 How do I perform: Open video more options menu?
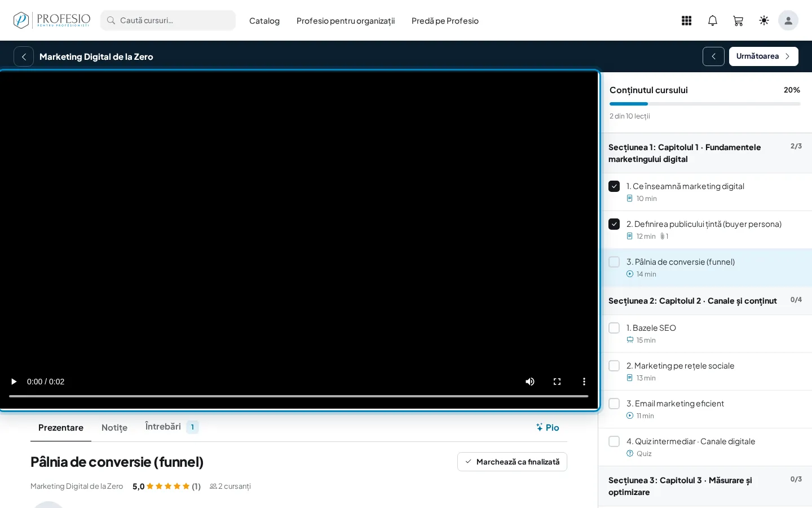click(584, 382)
